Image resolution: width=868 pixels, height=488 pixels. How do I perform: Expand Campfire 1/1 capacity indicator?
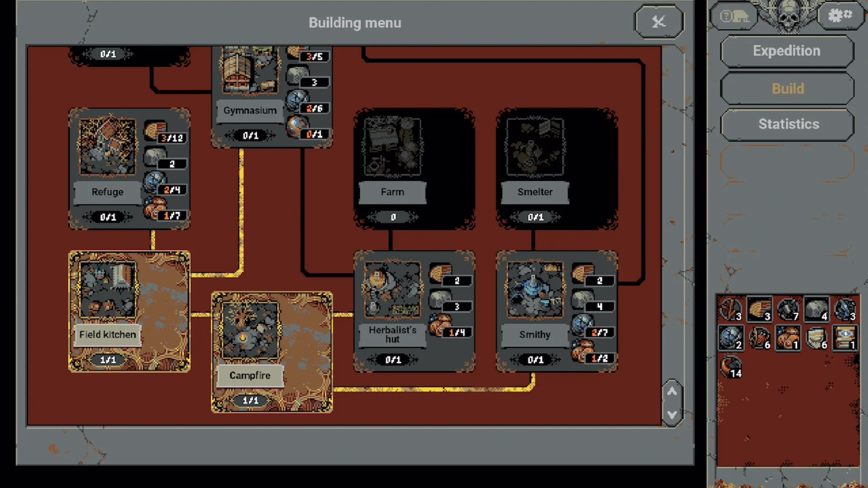(x=249, y=399)
